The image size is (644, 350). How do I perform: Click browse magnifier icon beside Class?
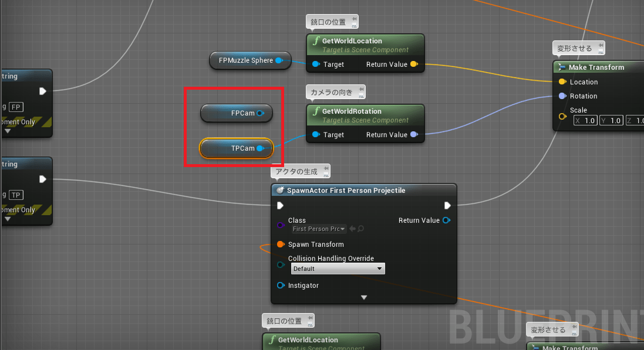coord(360,229)
